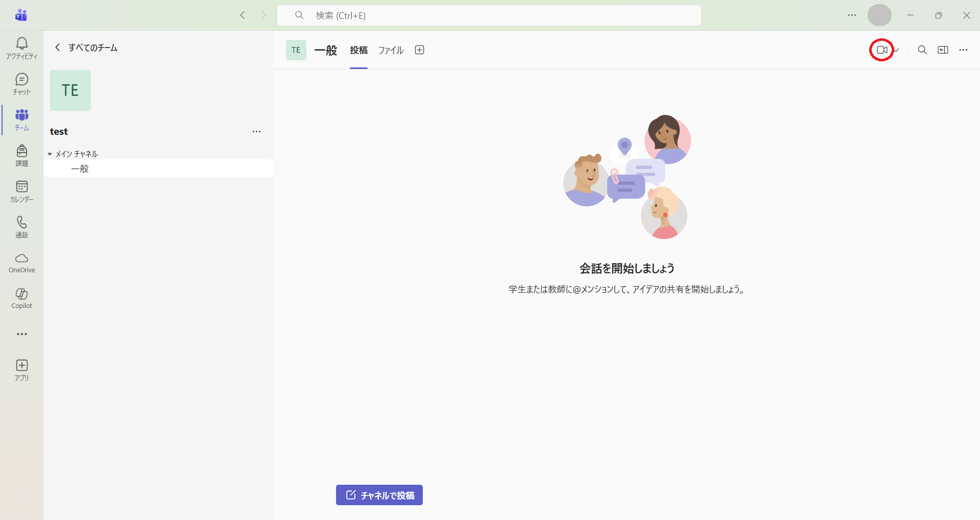Click the search box at the top
This screenshot has height=520, width=980.
[489, 15]
